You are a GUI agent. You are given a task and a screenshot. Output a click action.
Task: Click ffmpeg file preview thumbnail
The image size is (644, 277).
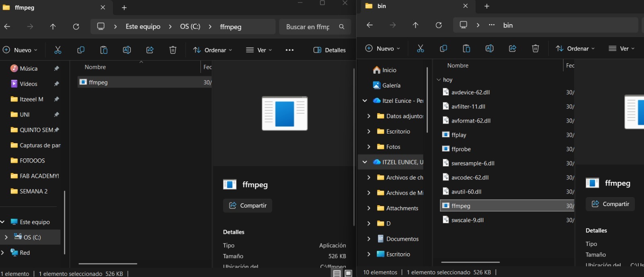click(x=285, y=113)
